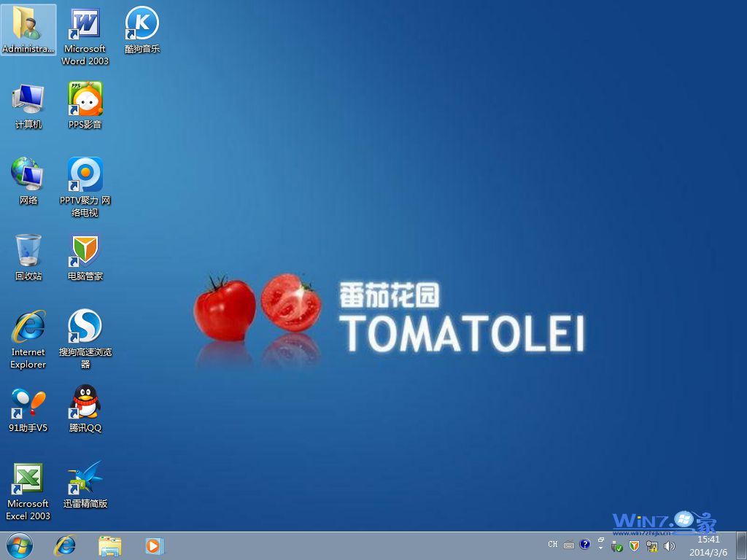Open the 91助手V5 shortcut
Screen dimensions: 747x560
point(28,410)
